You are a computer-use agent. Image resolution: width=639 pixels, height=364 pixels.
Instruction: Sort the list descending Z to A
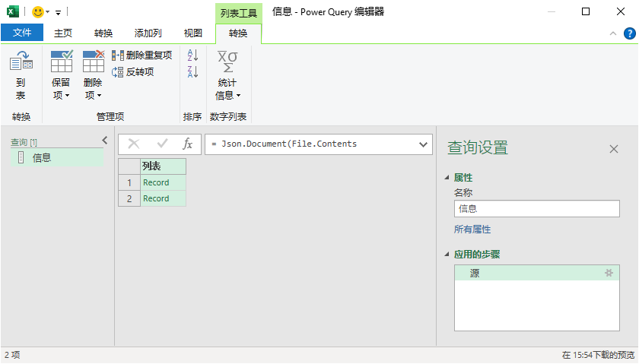[x=192, y=71]
